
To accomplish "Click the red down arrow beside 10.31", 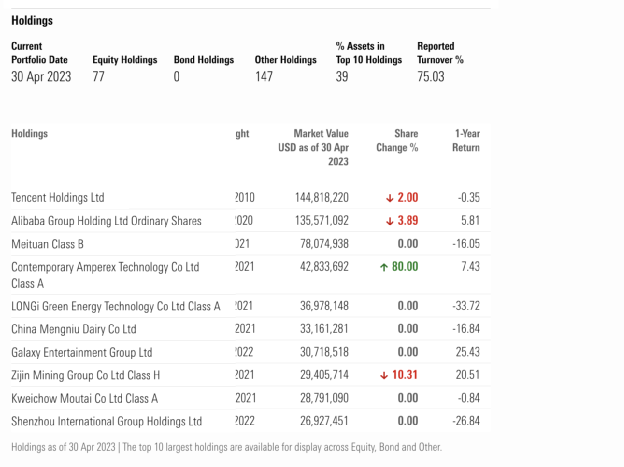I will click(x=384, y=375).
